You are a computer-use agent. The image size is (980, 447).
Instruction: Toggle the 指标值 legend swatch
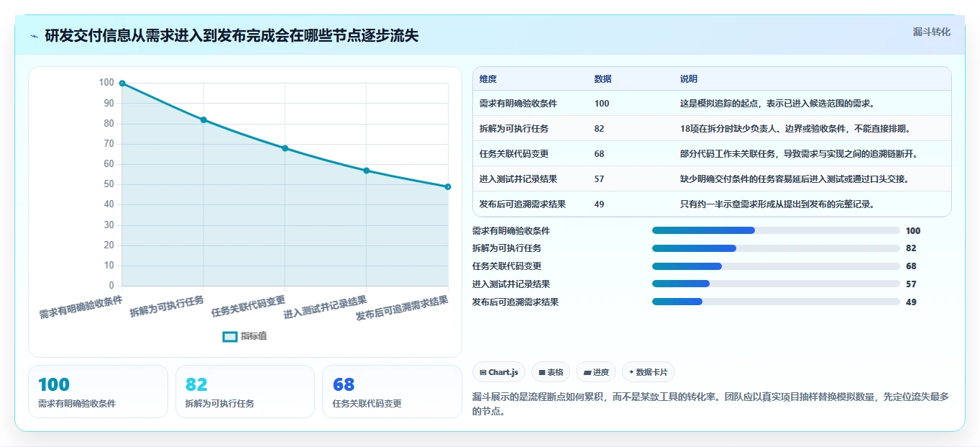(x=230, y=336)
